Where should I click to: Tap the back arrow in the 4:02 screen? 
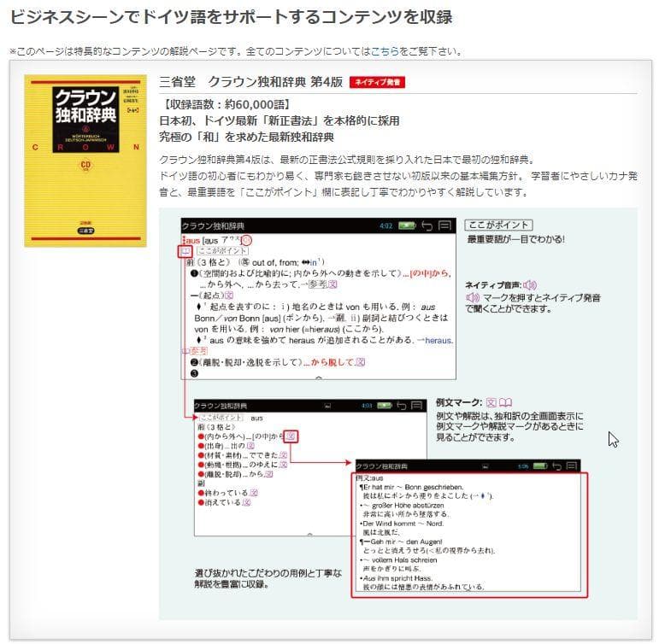(427, 225)
